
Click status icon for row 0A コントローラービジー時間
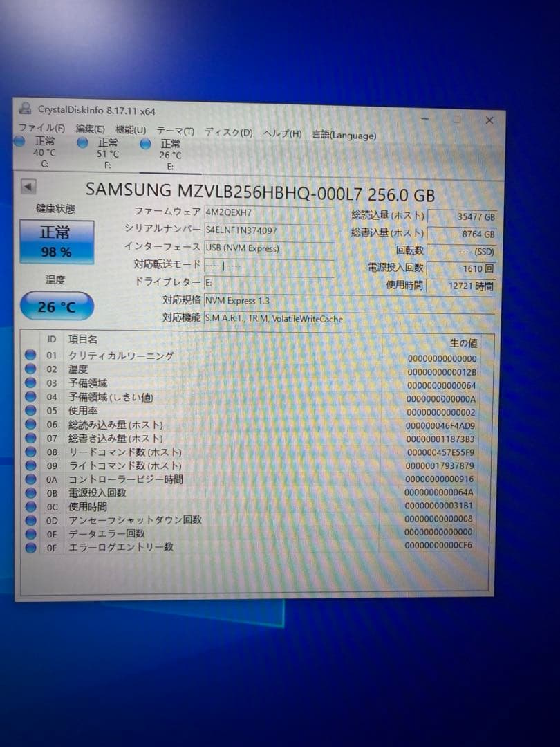click(30, 479)
